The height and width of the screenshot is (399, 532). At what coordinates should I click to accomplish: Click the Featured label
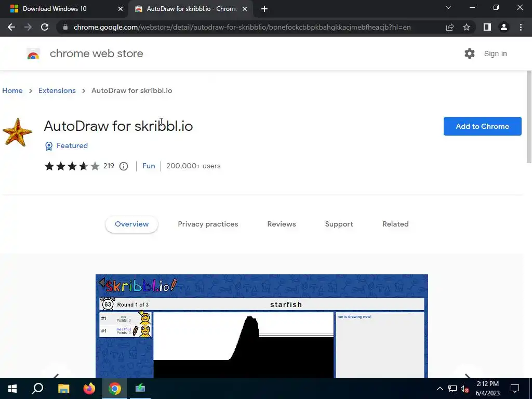pos(72,145)
